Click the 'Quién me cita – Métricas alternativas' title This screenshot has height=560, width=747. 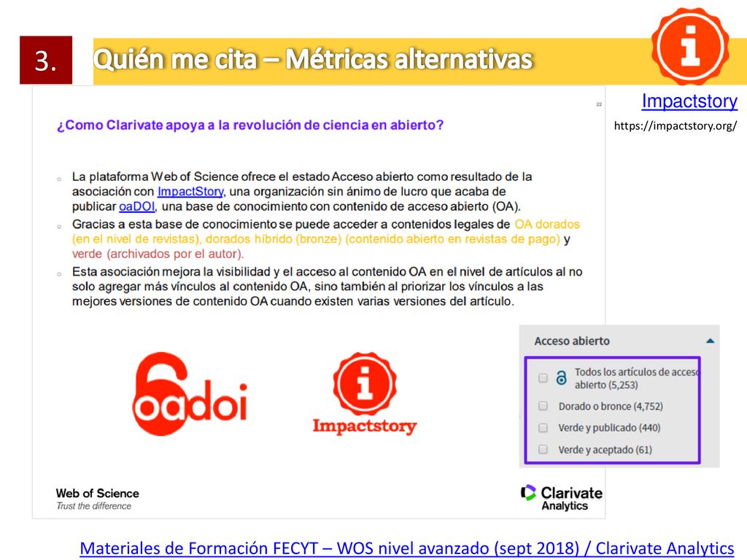click(312, 60)
